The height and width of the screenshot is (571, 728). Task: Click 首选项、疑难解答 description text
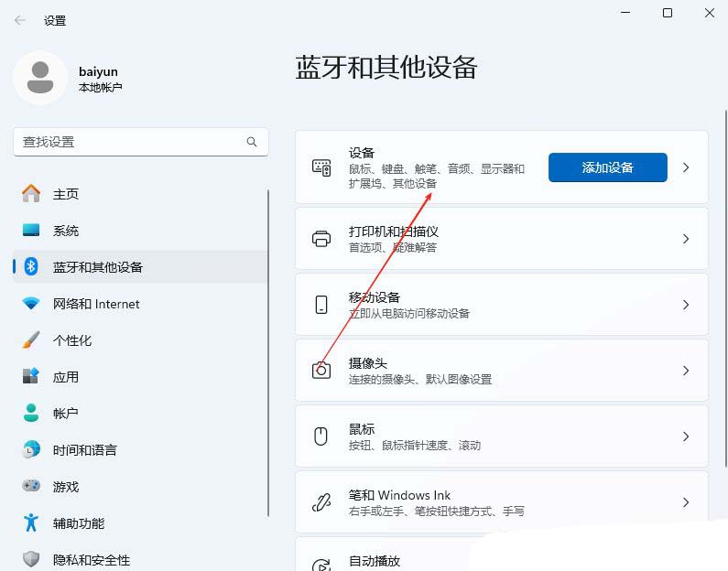click(393, 248)
